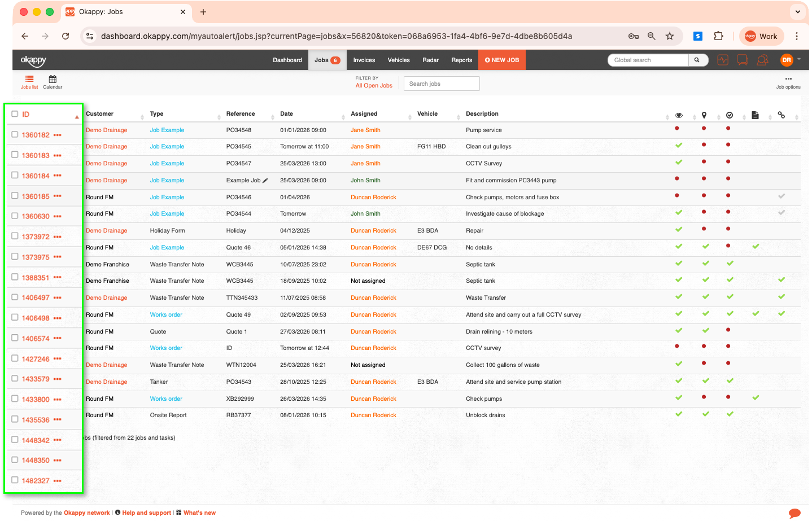Screen dimensions: 812x521
Task: Click the global search magnifier button
Action: click(x=697, y=60)
